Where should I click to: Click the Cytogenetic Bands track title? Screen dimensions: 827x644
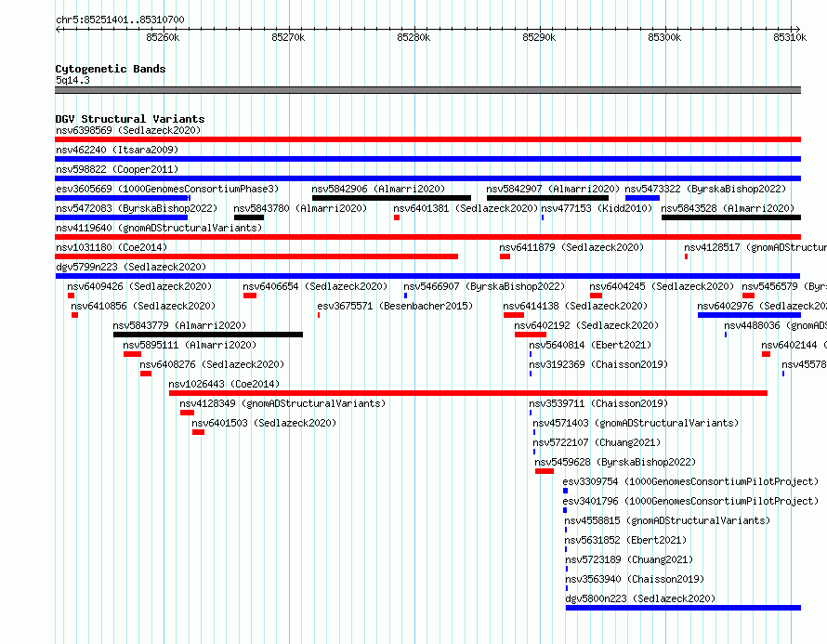point(111,69)
